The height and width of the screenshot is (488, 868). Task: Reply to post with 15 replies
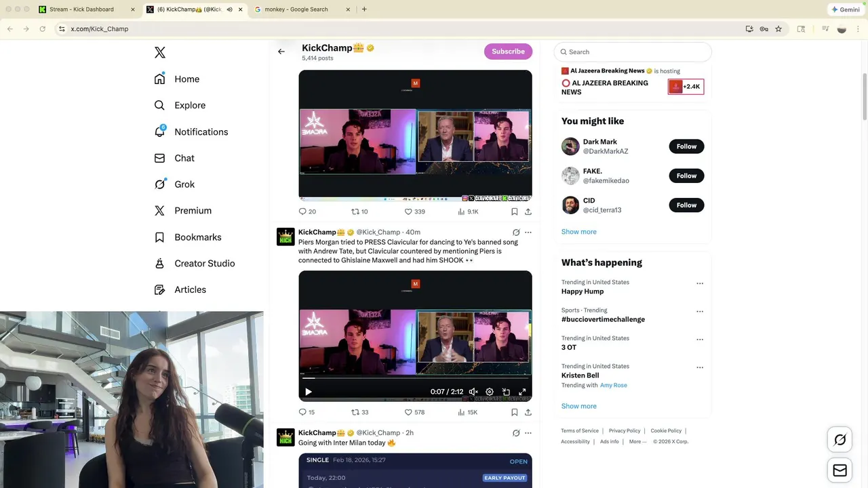pyautogui.click(x=307, y=412)
